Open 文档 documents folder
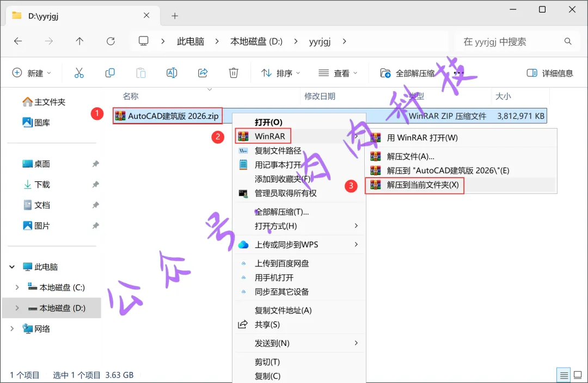The image size is (588, 383). click(36, 205)
